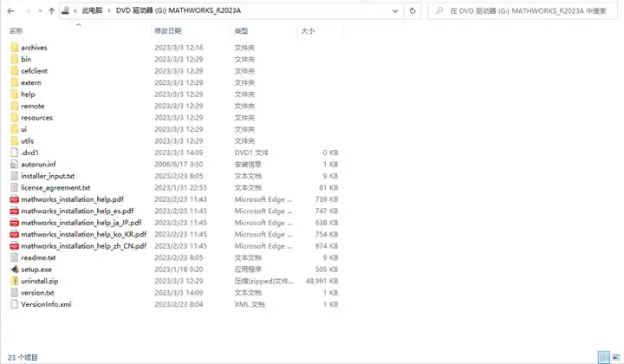Select the ui folder icon
The width and height of the screenshot is (624, 364).
pos(15,129)
